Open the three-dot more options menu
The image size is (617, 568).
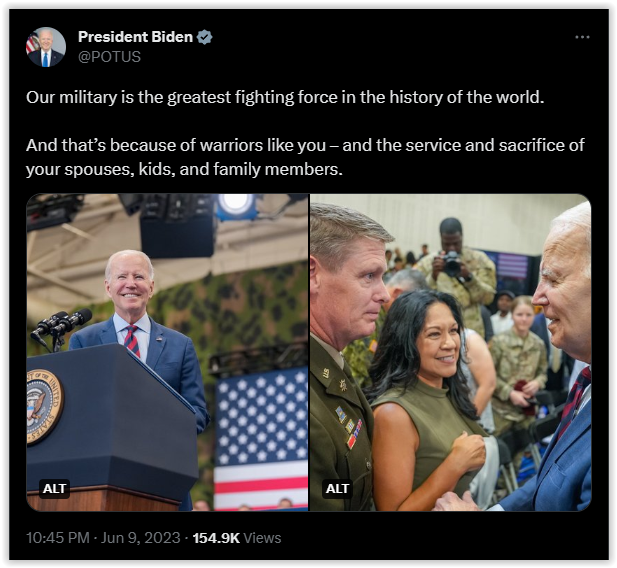pyautogui.click(x=582, y=37)
